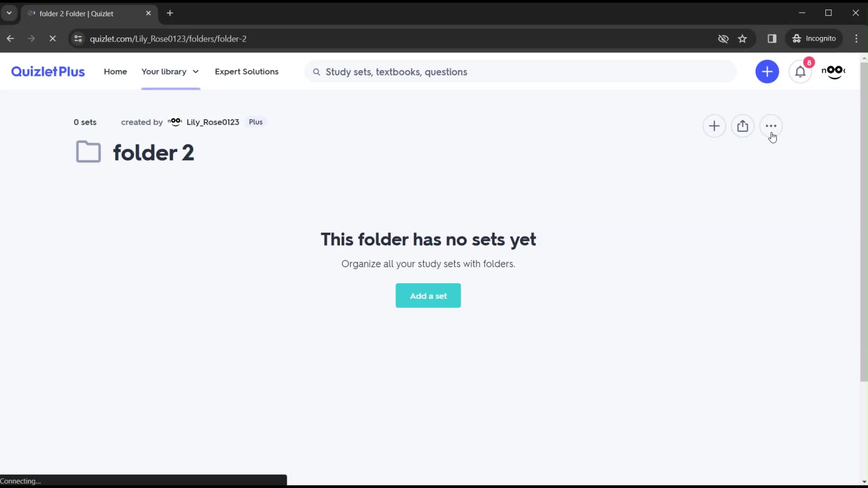The width and height of the screenshot is (868, 488).
Task: Select the Home navigation menu item
Action: click(x=115, y=71)
